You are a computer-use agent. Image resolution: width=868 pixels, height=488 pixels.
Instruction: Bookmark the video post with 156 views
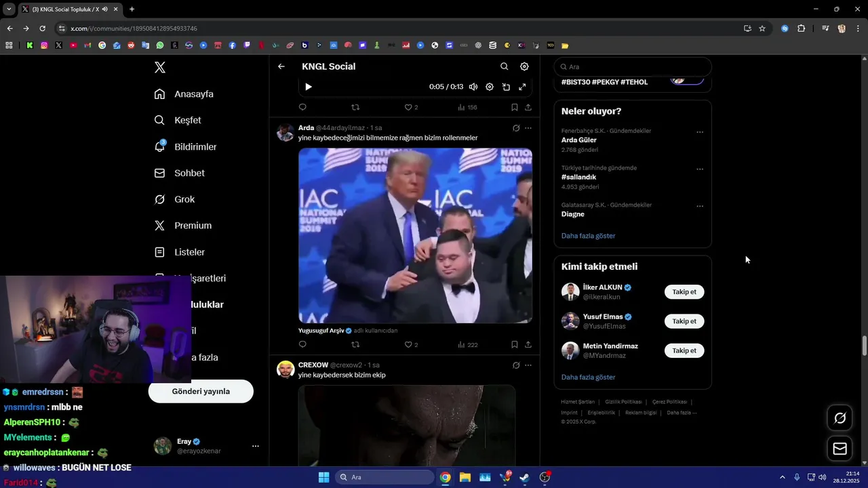point(515,107)
